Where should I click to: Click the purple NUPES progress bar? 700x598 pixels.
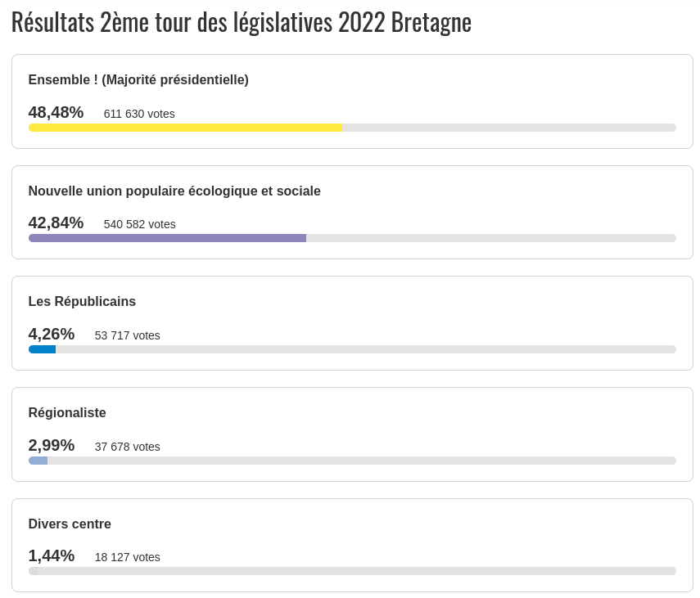(167, 238)
